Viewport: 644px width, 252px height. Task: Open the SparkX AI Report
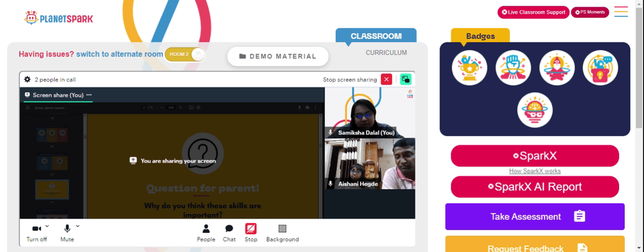click(x=535, y=187)
